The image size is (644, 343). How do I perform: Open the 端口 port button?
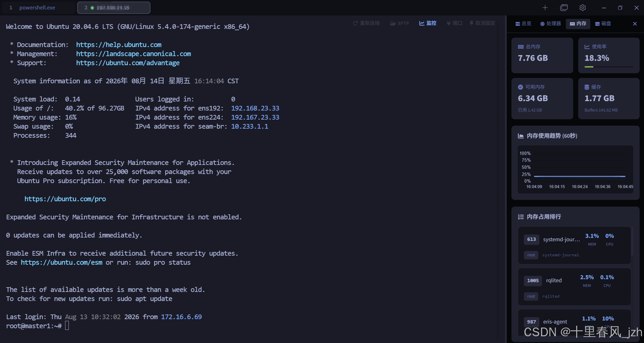tap(454, 23)
